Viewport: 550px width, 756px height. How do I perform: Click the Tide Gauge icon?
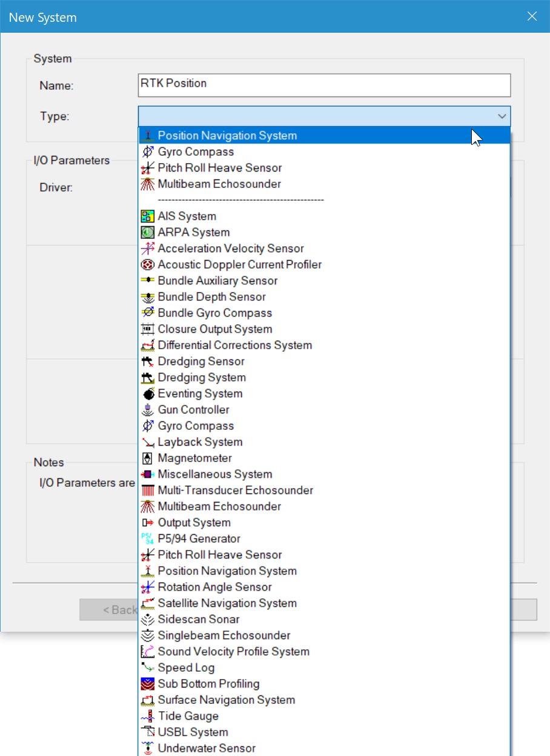pyautogui.click(x=147, y=716)
